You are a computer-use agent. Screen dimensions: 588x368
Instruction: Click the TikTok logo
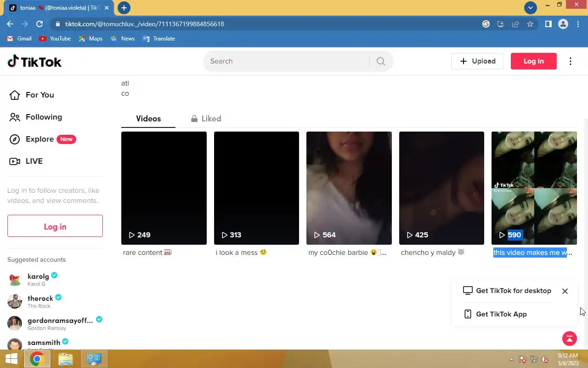click(x=34, y=62)
